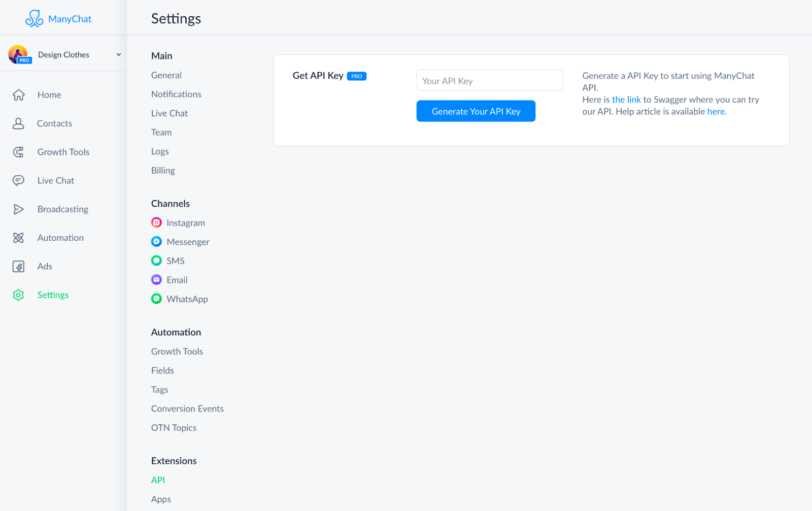Click the PRO badge beside Get API Key

(x=357, y=76)
